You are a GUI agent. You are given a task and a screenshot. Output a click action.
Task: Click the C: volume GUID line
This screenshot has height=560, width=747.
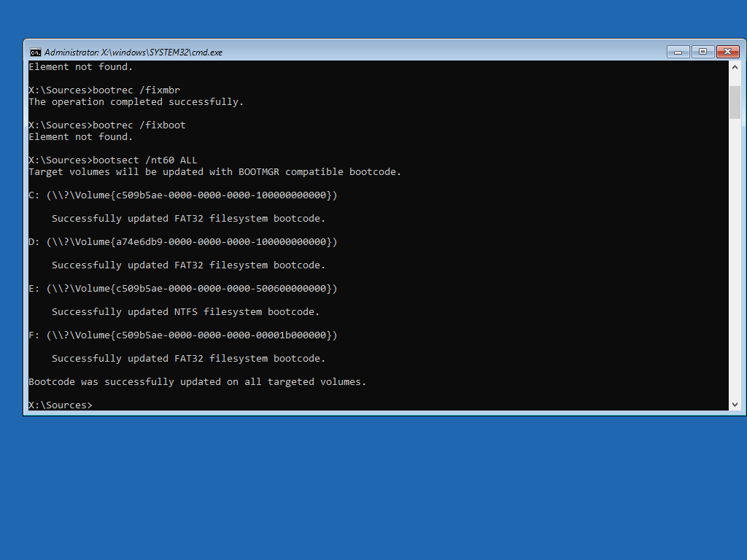183,195
